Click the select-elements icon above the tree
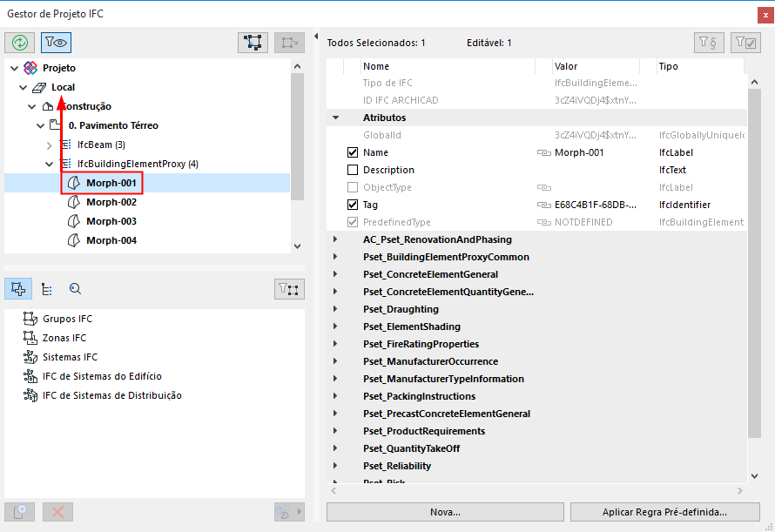The image size is (775, 532). (x=253, y=42)
